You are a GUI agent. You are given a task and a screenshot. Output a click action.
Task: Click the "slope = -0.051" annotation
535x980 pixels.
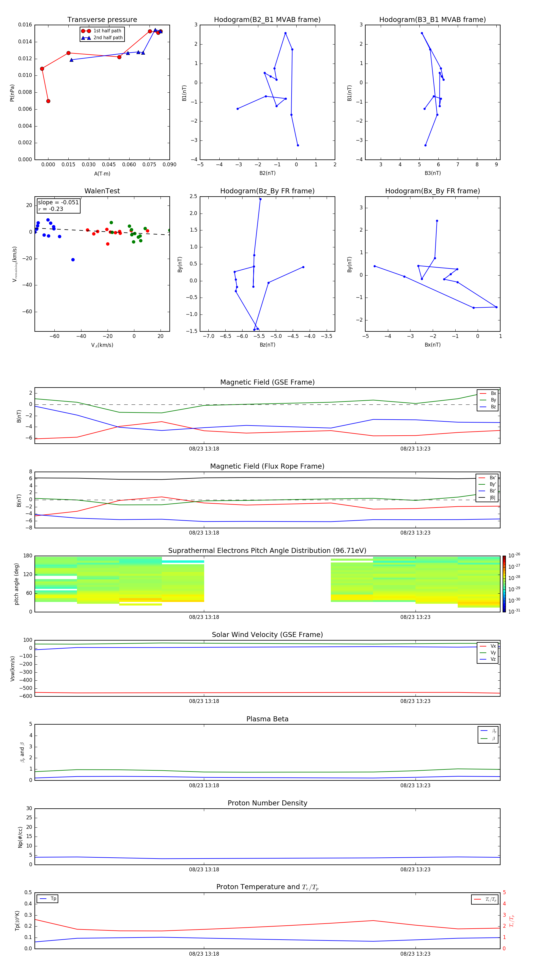(x=58, y=203)
